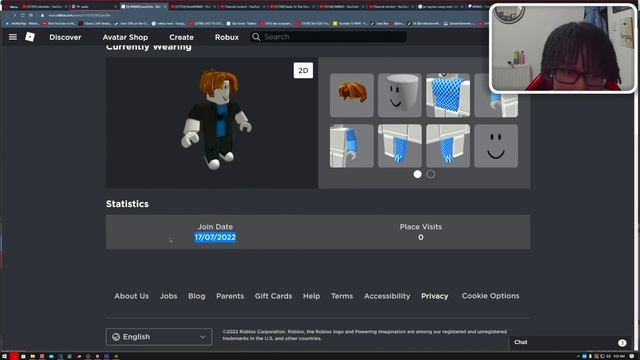Open the Blog footer link

coord(197,296)
